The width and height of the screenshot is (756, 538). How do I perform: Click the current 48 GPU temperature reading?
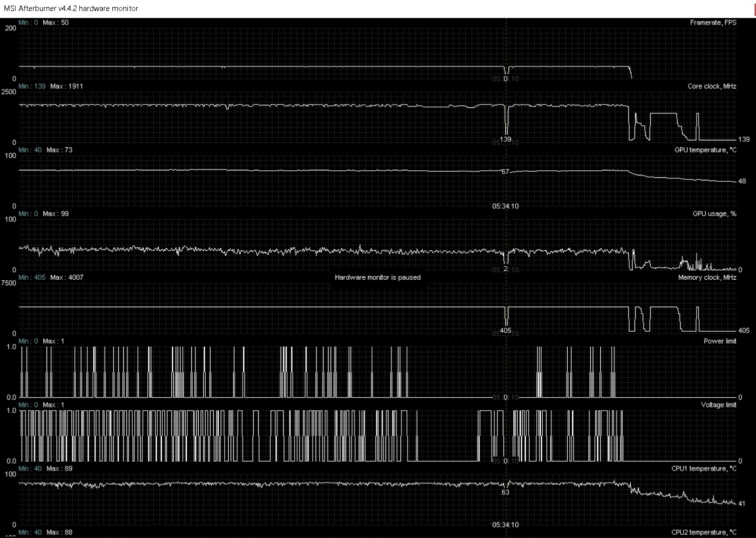click(742, 181)
